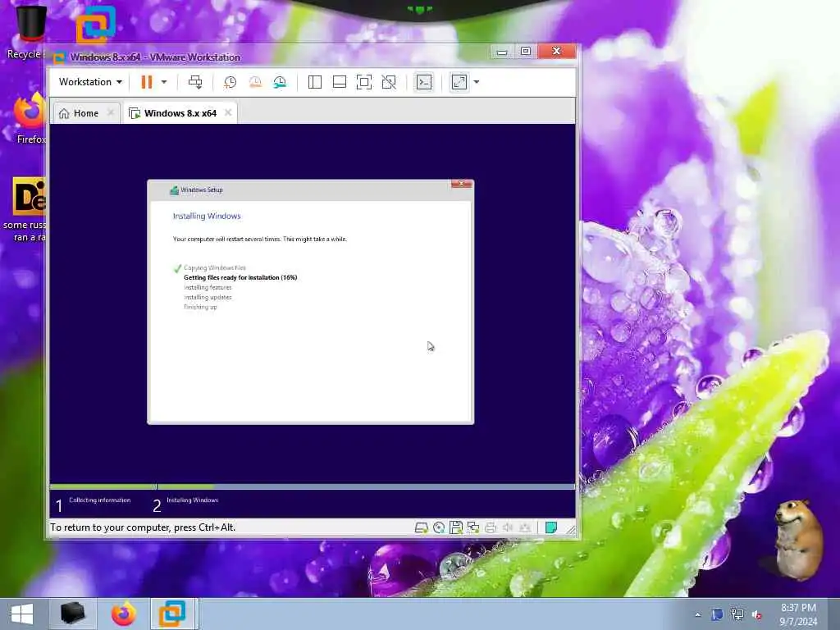Viewport: 840px width, 630px height.
Task: Click the 'Finishing up' step
Action: coord(200,307)
